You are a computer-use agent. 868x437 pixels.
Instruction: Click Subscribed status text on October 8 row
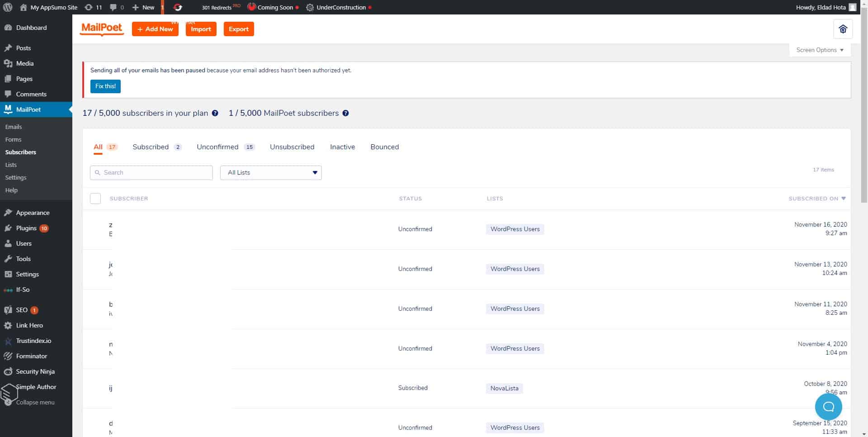pos(413,388)
